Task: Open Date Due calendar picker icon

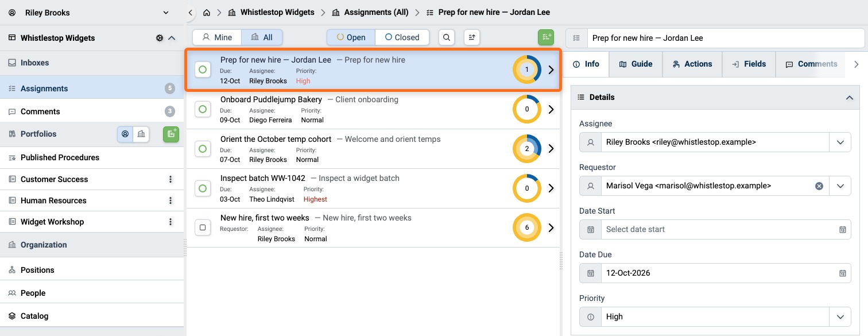Action: pos(842,273)
